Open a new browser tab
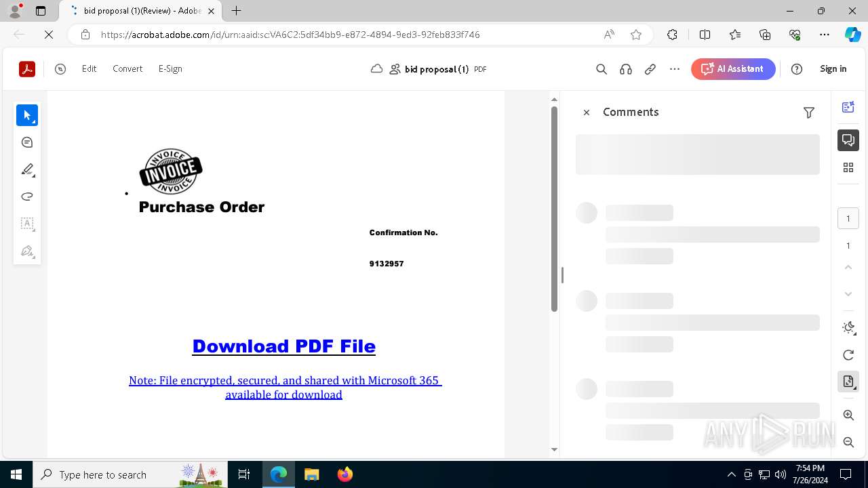This screenshot has height=488, width=868. (x=236, y=11)
